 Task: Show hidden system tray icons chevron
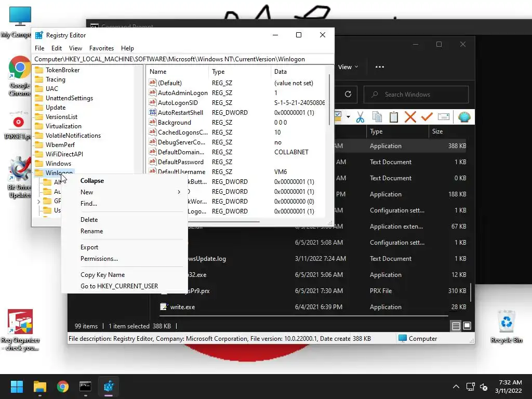pos(456,387)
